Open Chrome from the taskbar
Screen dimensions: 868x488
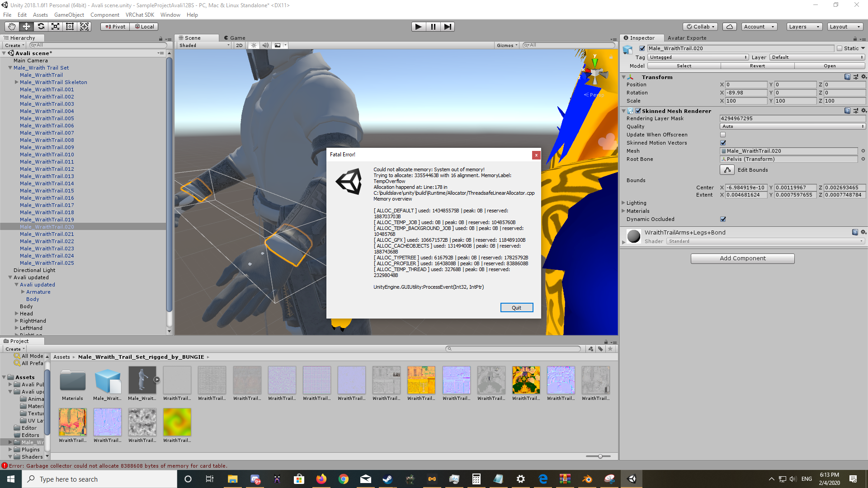tap(344, 479)
